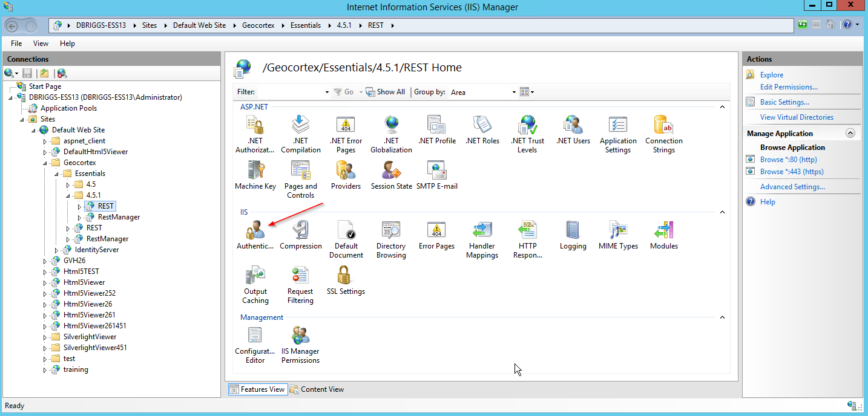
Task: Collapse the Manage Application actions group
Action: tap(850, 134)
